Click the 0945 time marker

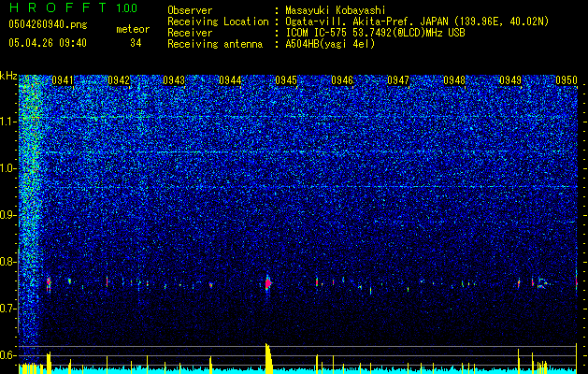tap(286, 80)
